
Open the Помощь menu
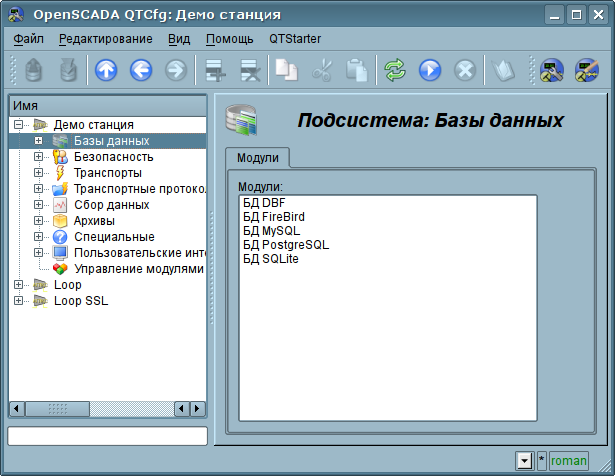229,39
